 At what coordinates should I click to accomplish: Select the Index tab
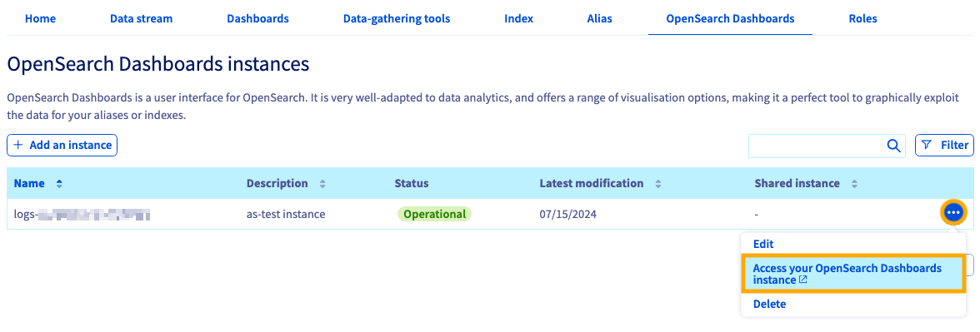[x=518, y=18]
